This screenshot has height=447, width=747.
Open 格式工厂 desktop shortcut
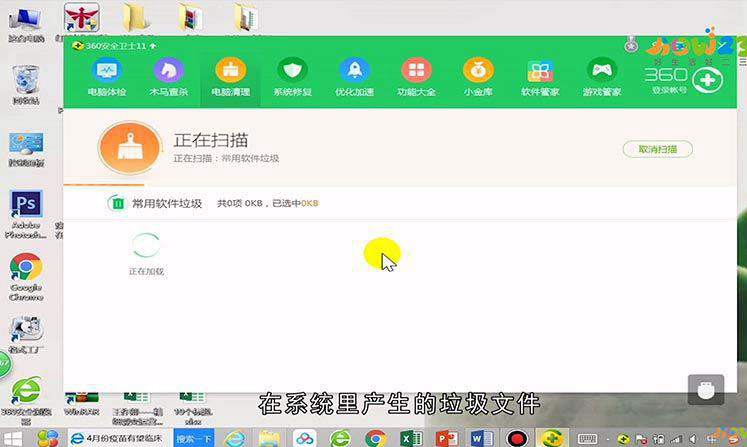26,335
